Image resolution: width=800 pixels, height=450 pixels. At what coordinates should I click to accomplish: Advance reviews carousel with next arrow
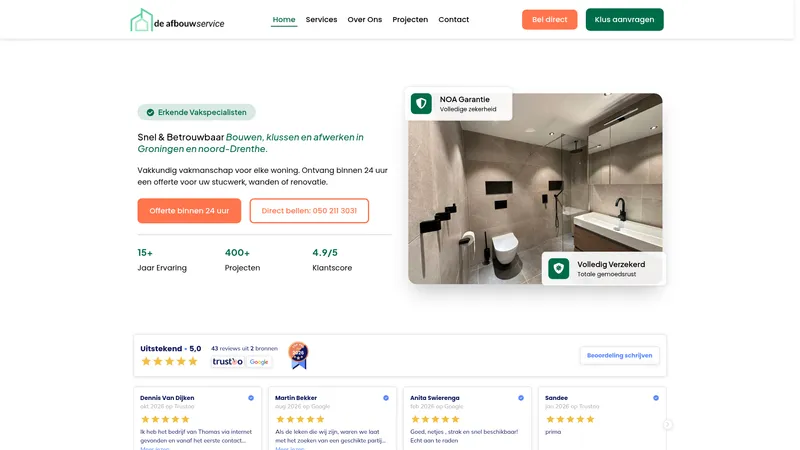667,424
